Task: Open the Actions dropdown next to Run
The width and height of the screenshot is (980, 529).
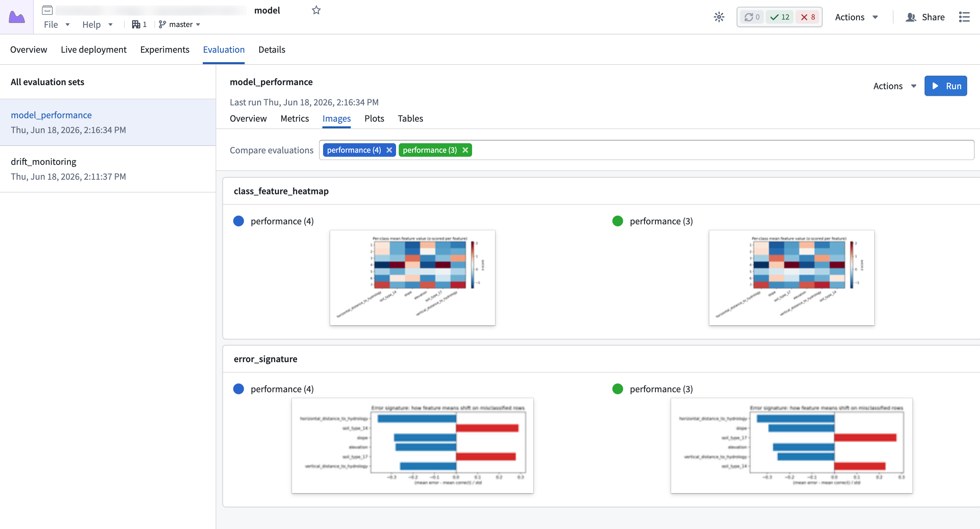Action: (x=895, y=86)
